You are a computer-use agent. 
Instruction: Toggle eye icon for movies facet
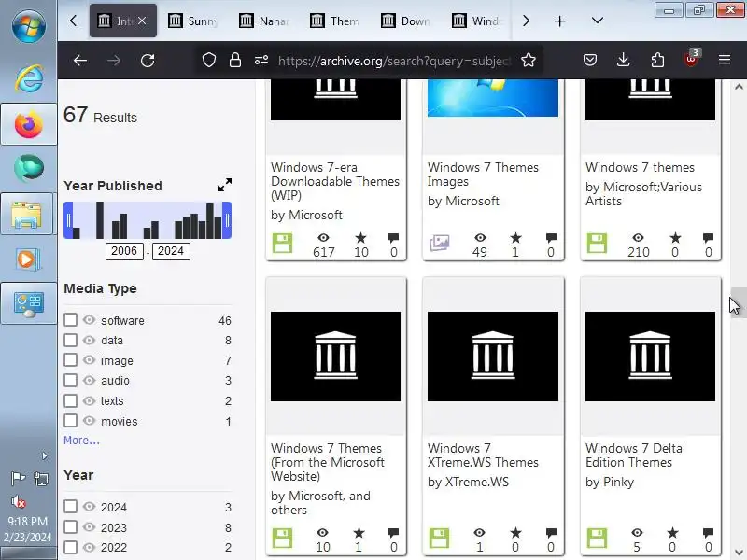(89, 421)
